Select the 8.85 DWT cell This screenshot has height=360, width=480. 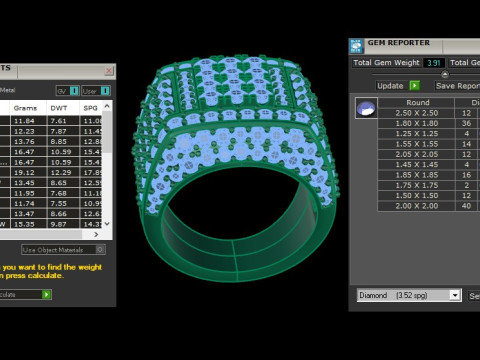[63, 141]
